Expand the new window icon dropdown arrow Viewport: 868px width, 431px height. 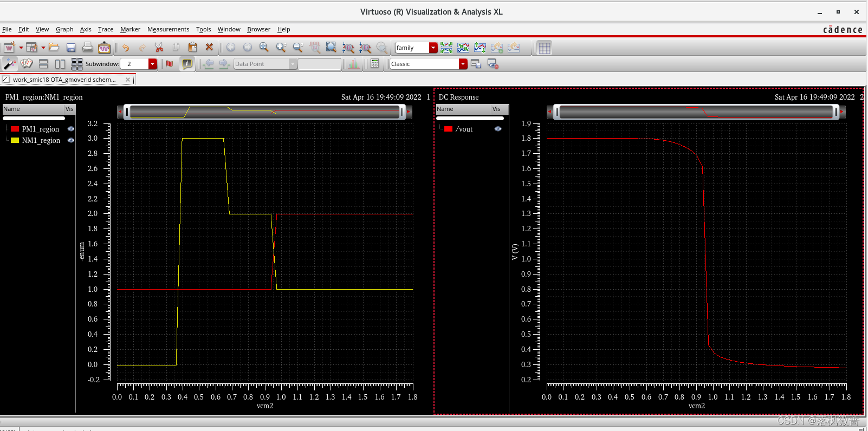click(x=21, y=48)
